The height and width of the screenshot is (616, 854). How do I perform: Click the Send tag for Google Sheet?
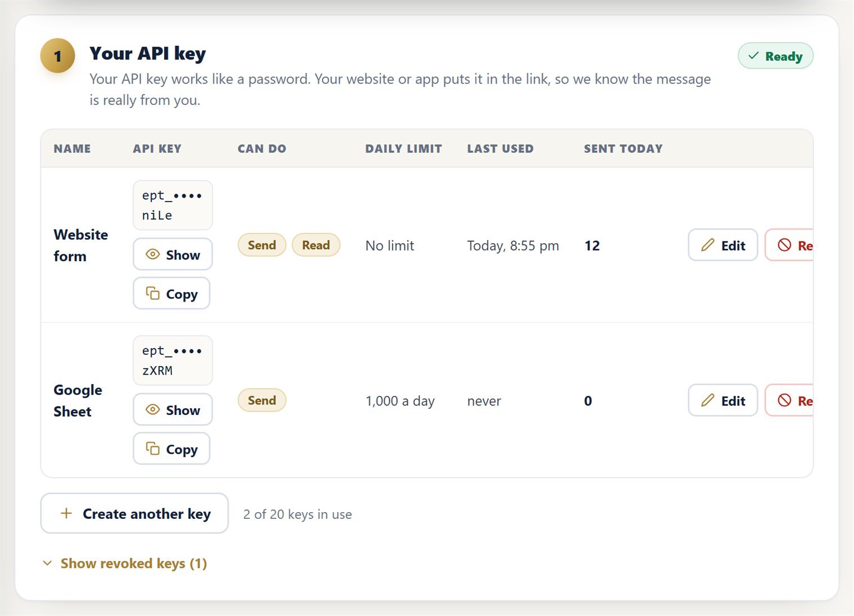[x=262, y=400]
